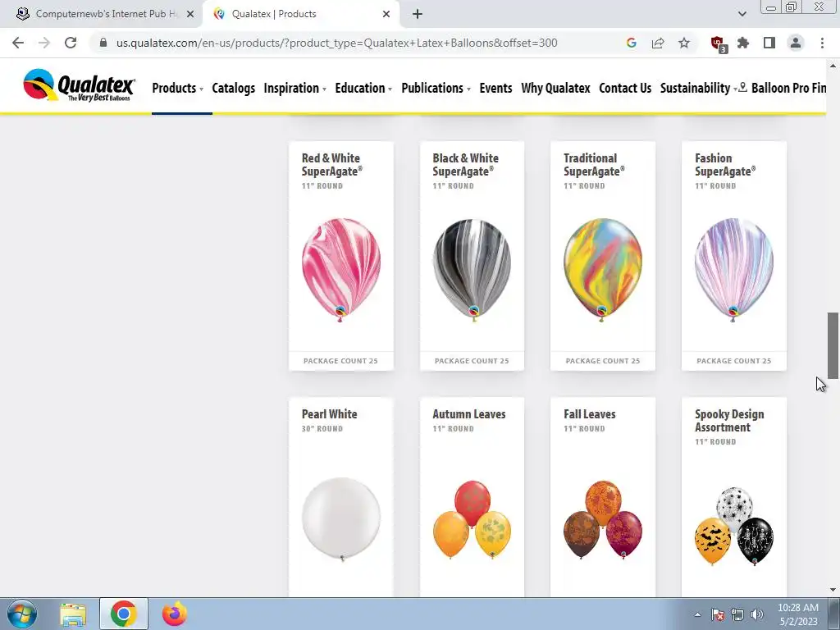Open the Chrome profile avatar
The width and height of the screenshot is (840, 630).
pos(796,43)
